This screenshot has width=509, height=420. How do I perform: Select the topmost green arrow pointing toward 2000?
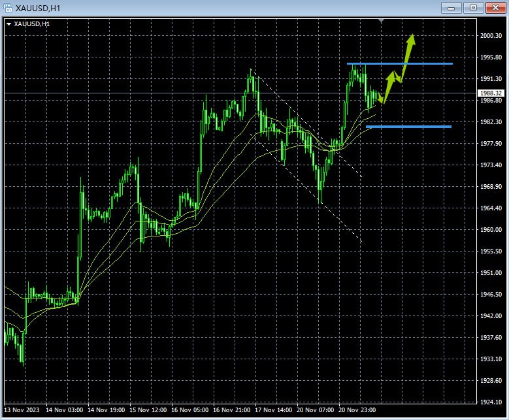pyautogui.click(x=409, y=49)
